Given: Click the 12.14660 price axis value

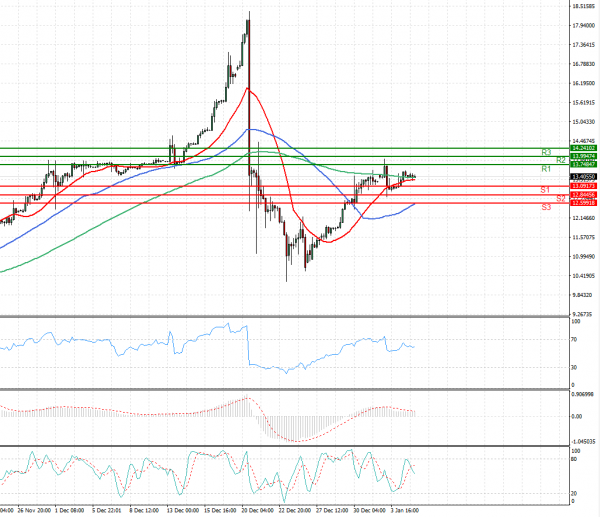Looking at the screenshot, I should pyautogui.click(x=584, y=218).
